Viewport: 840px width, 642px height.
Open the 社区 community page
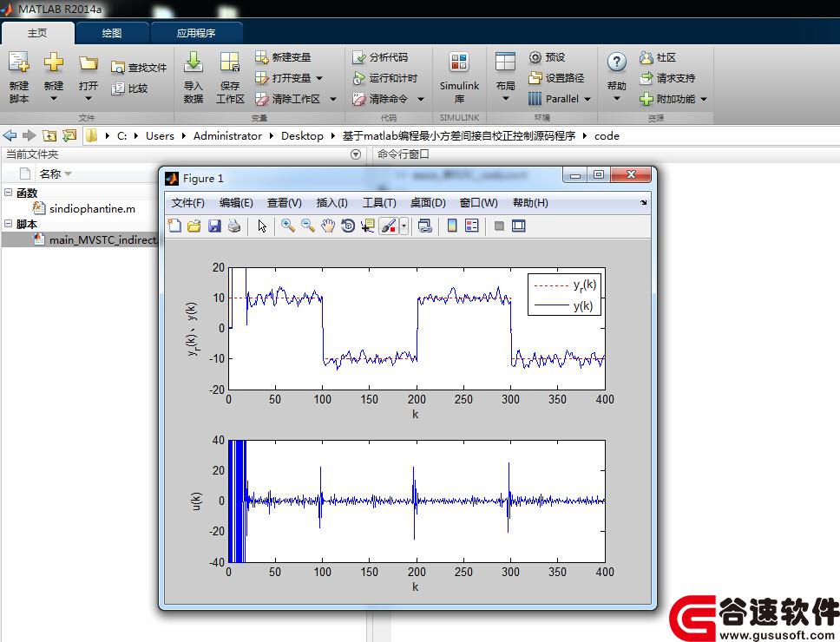(x=658, y=57)
